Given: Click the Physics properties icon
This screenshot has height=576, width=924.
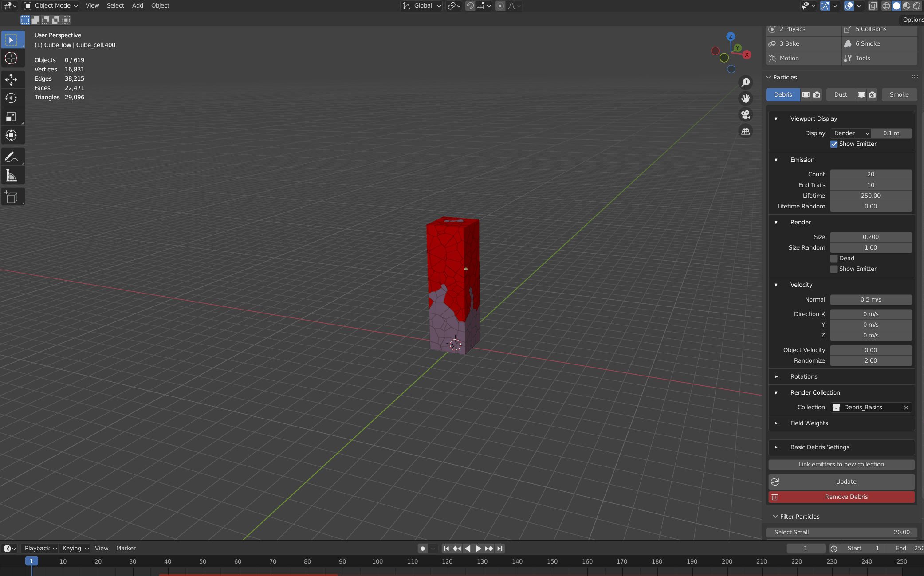Looking at the screenshot, I should (x=773, y=28).
